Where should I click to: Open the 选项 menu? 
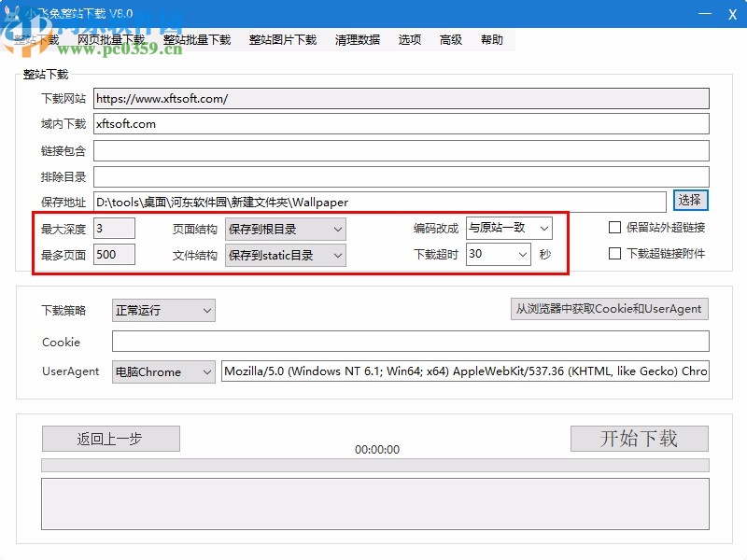point(410,39)
